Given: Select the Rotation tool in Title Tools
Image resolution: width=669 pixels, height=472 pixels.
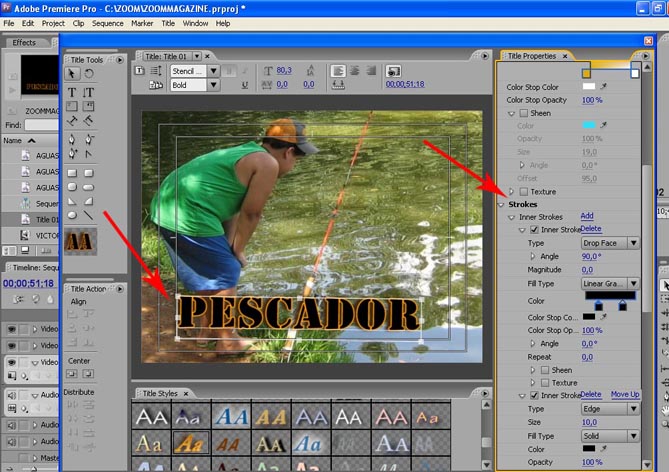Looking at the screenshot, I should (x=88, y=74).
